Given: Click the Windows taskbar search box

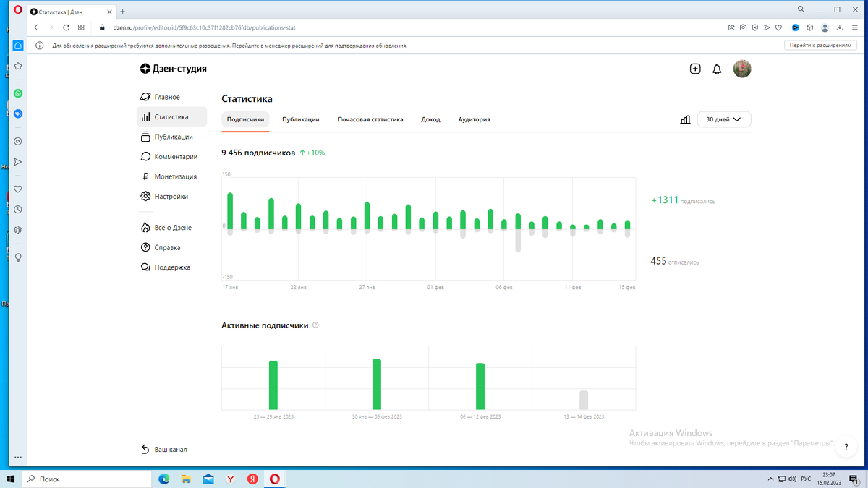Looking at the screenshot, I should [x=88, y=479].
